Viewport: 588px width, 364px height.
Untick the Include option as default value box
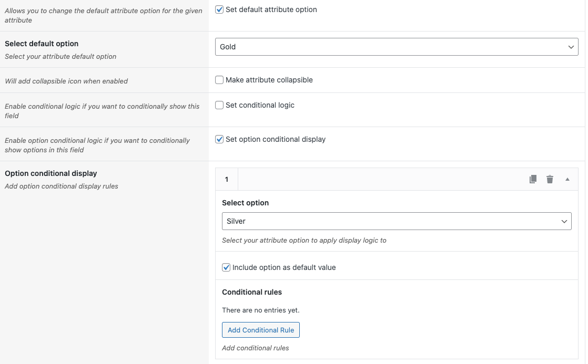coord(227,267)
